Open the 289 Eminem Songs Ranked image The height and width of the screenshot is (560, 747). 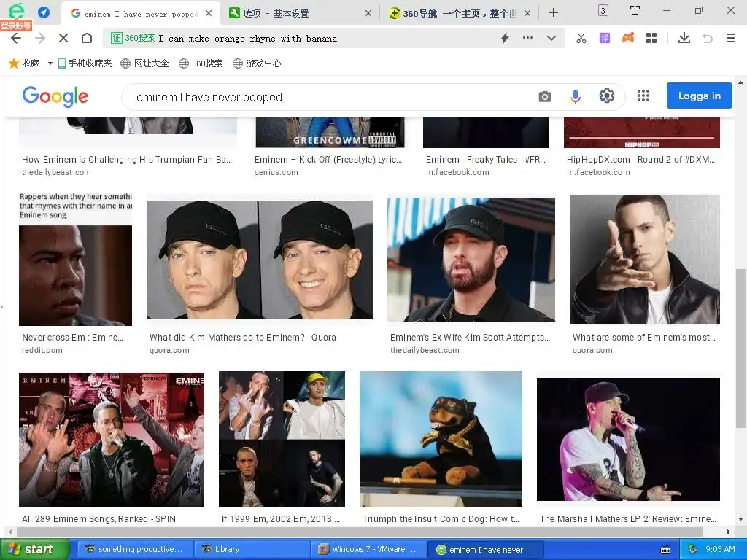pyautogui.click(x=112, y=440)
